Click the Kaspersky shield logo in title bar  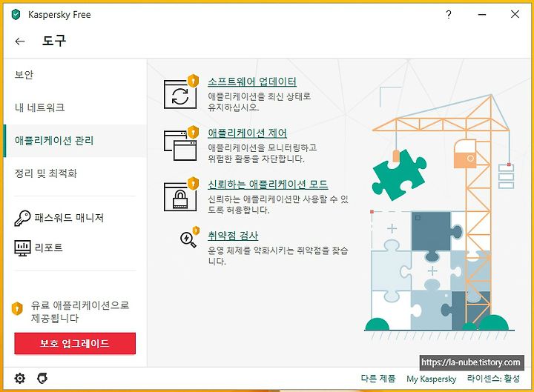click(x=16, y=15)
